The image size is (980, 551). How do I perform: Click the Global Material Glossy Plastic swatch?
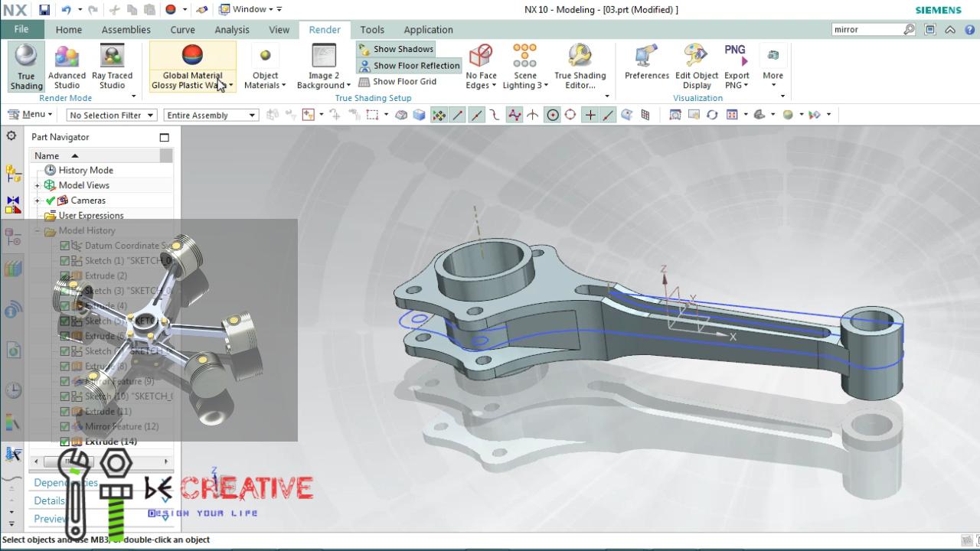point(192,56)
